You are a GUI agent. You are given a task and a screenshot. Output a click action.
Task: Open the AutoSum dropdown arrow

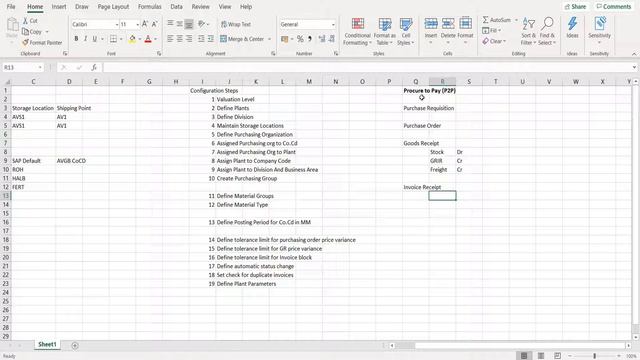[x=516, y=20]
